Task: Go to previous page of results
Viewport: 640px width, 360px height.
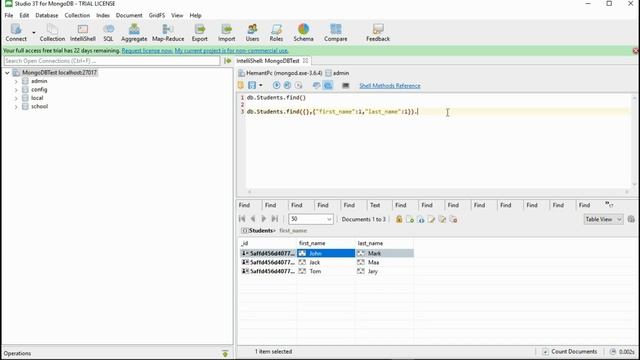Action: coord(253,219)
